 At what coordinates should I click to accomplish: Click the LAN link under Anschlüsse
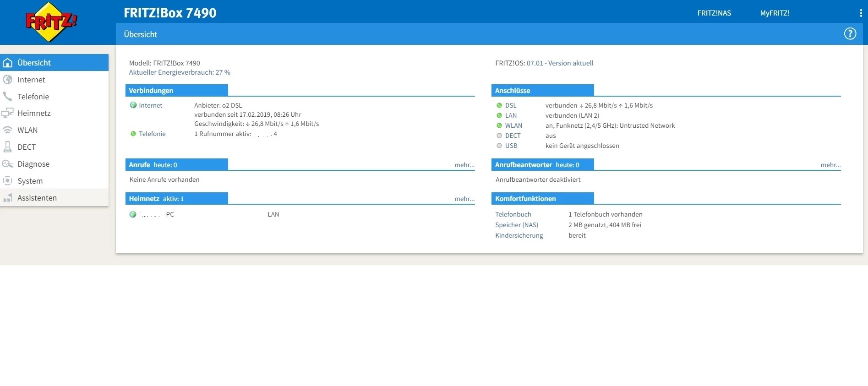point(511,115)
